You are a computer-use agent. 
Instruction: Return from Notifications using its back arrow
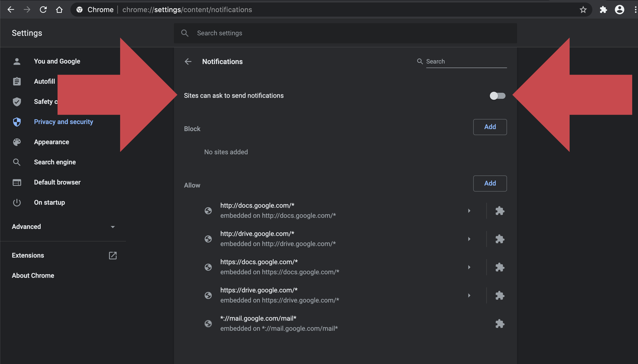click(x=188, y=62)
